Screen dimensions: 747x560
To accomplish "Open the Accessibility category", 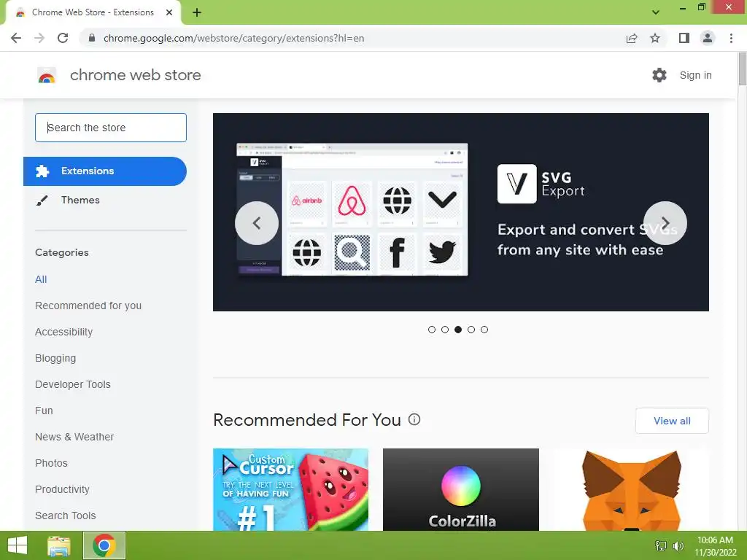I will 64,332.
